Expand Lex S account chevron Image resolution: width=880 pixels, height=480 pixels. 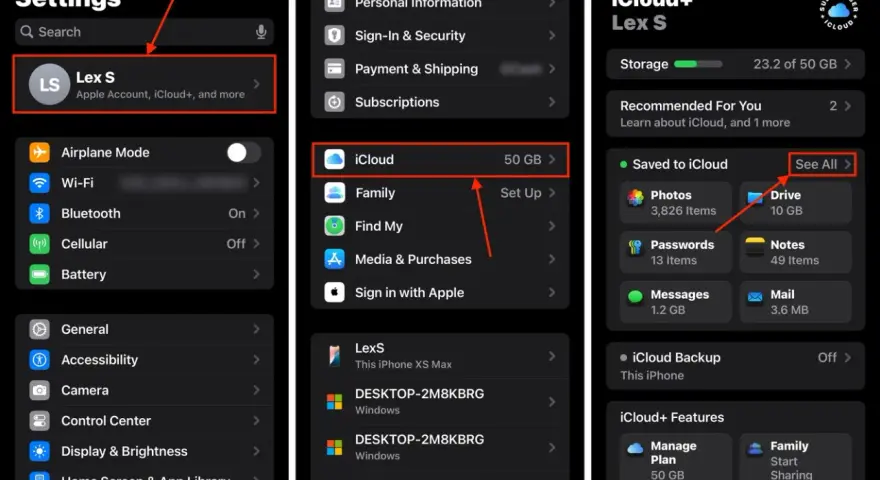tap(256, 84)
